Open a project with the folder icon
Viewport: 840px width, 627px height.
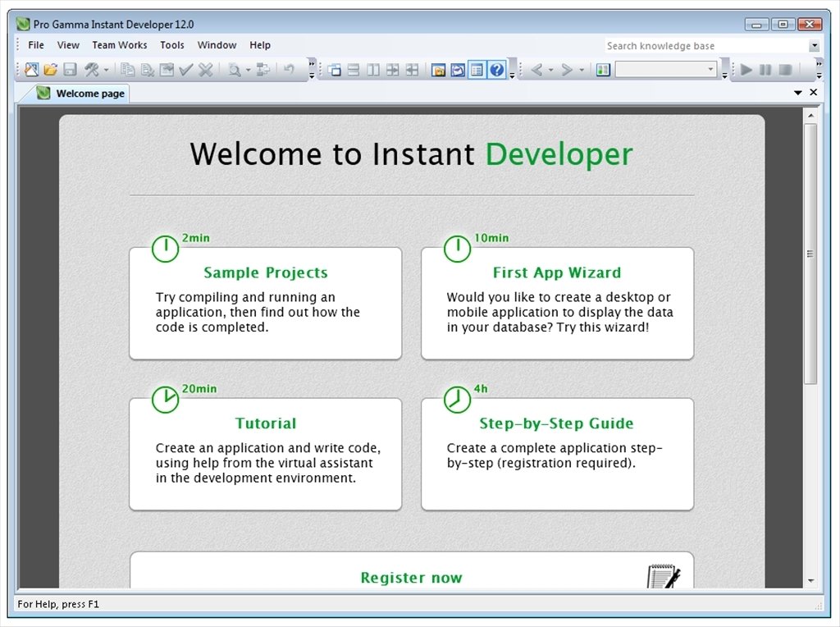tap(51, 70)
